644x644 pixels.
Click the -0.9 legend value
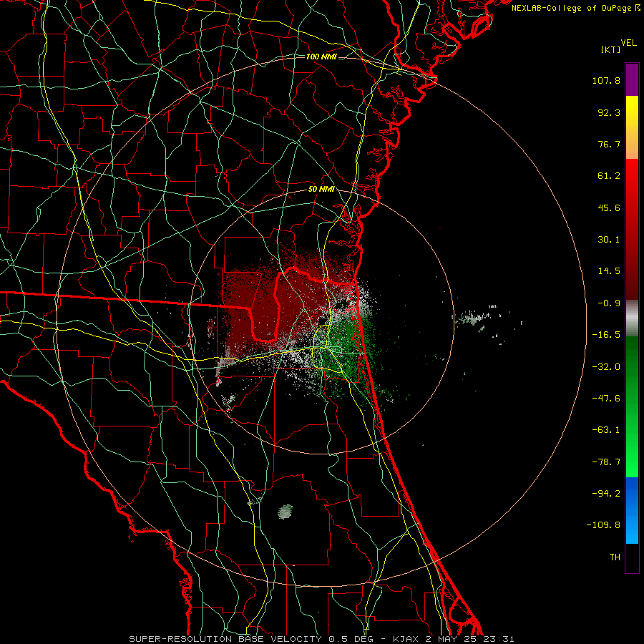(x=609, y=303)
